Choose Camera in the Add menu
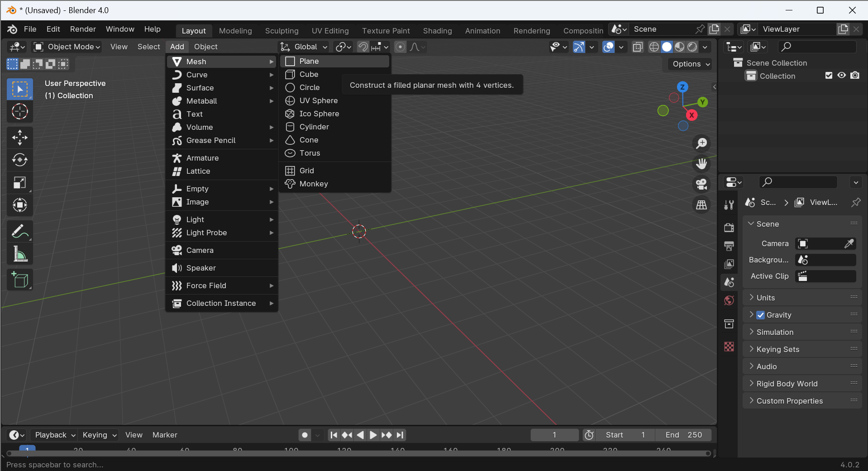Viewport: 868px width, 471px height. tap(222, 250)
